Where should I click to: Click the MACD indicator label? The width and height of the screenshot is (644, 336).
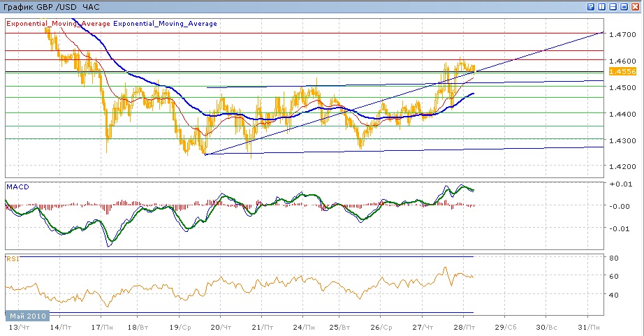(17, 187)
